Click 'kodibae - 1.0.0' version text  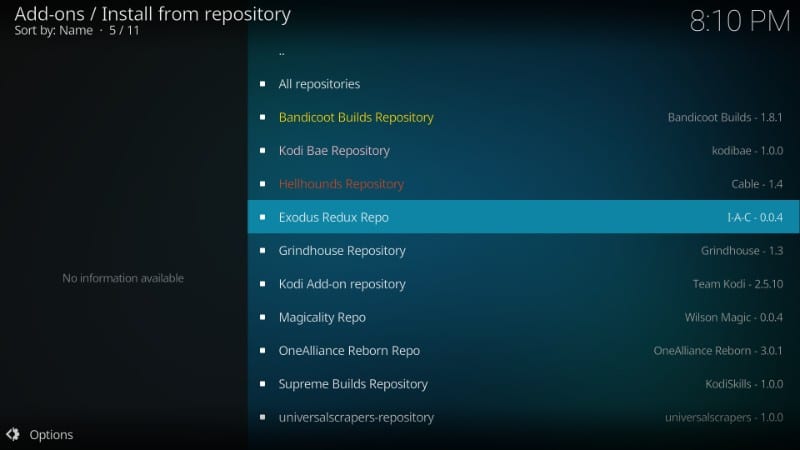coord(747,151)
